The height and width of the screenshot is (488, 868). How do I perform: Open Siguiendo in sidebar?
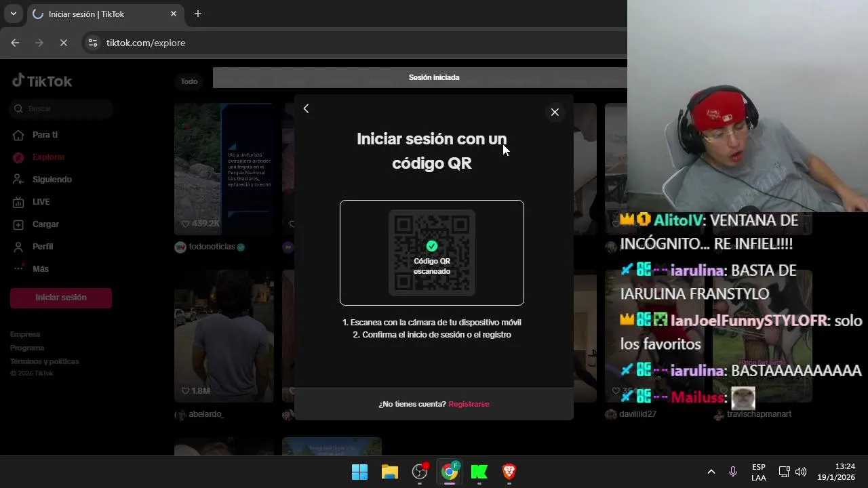click(x=52, y=180)
